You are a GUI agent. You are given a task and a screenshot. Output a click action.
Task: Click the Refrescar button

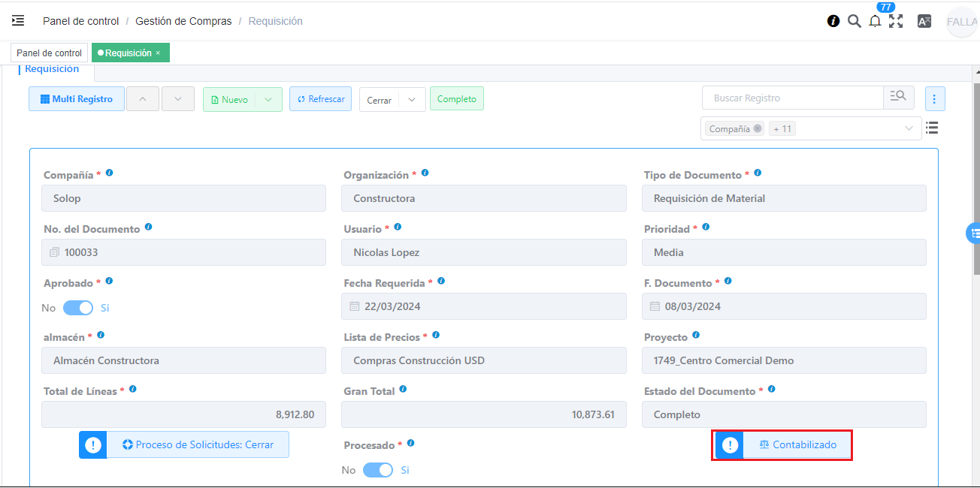pos(320,99)
